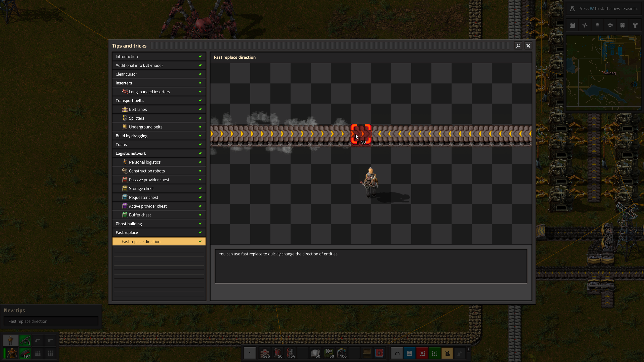Click the achievements trophy icon
The height and width of the screenshot is (362, 644).
pyautogui.click(x=635, y=25)
